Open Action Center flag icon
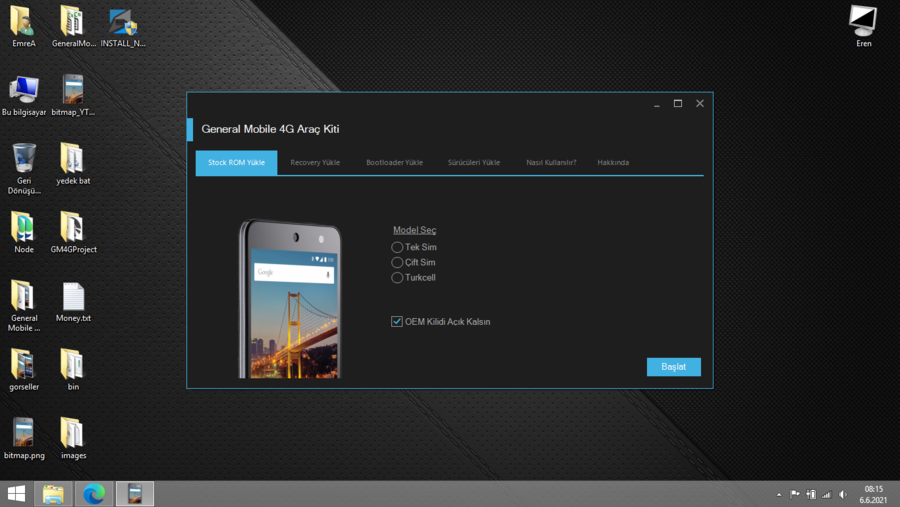The height and width of the screenshot is (507, 900). click(795, 494)
